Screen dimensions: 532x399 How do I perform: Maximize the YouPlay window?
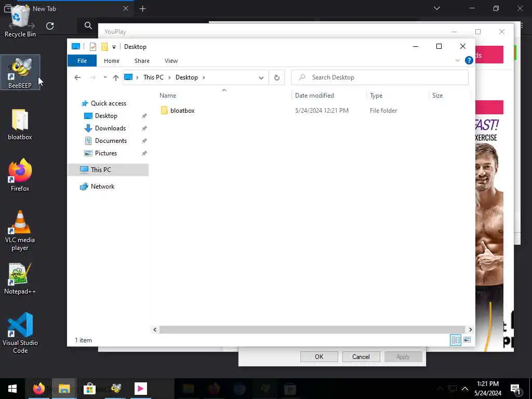(478, 32)
